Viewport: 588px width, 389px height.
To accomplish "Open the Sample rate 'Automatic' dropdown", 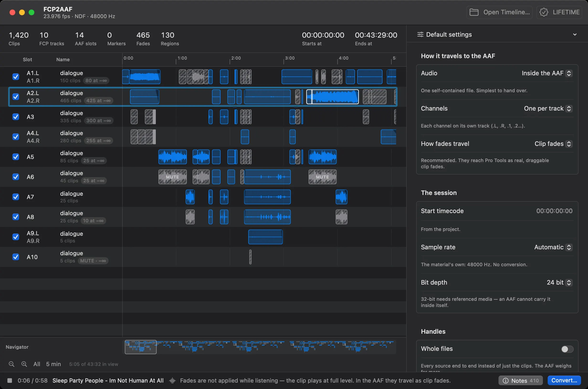I will pyautogui.click(x=553, y=247).
